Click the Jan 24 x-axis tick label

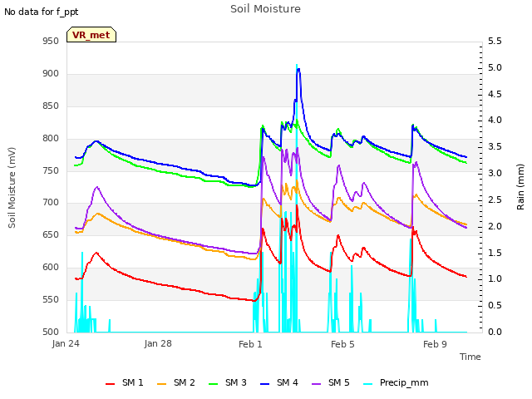(66, 344)
